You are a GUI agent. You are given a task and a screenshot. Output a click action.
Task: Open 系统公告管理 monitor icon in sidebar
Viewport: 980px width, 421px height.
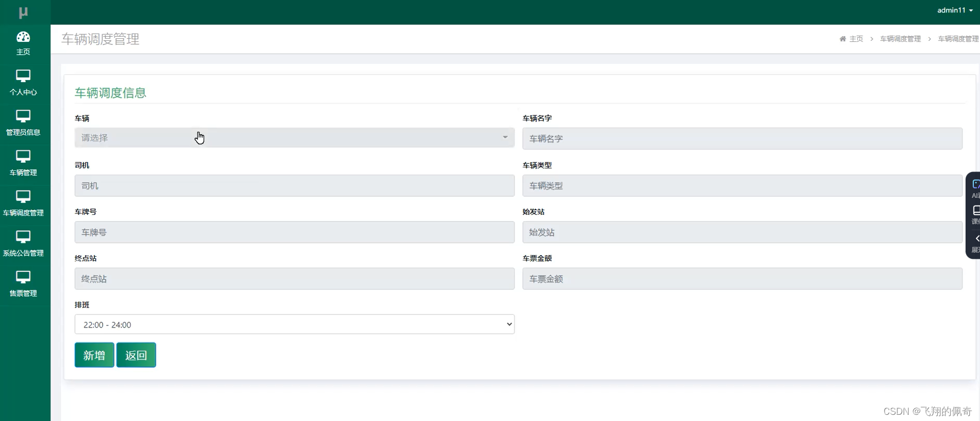click(x=23, y=237)
